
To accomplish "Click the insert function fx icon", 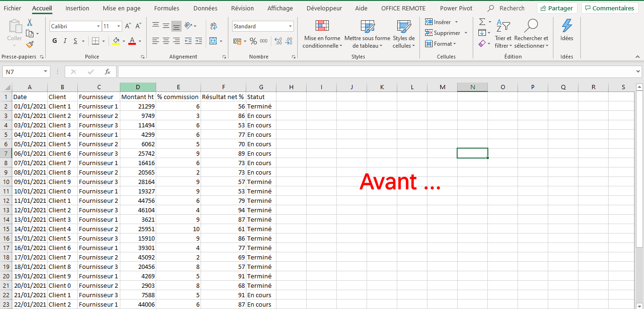I will point(108,72).
